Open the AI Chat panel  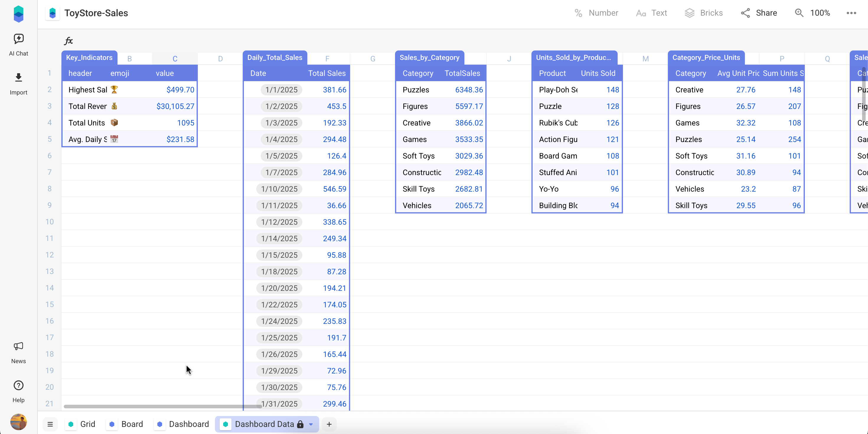pos(18,43)
